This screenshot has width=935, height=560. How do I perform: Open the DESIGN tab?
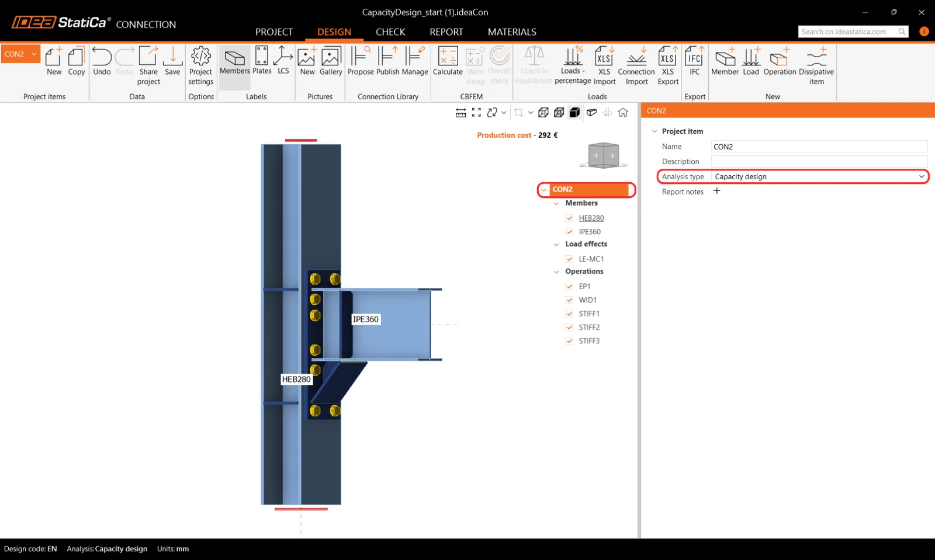tap(334, 32)
